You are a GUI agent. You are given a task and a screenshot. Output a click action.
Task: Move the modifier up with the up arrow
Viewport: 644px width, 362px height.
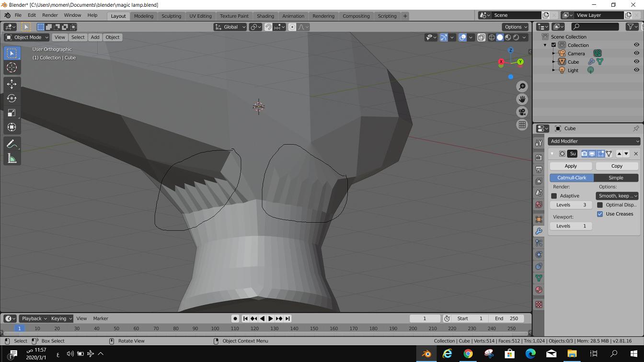(619, 154)
